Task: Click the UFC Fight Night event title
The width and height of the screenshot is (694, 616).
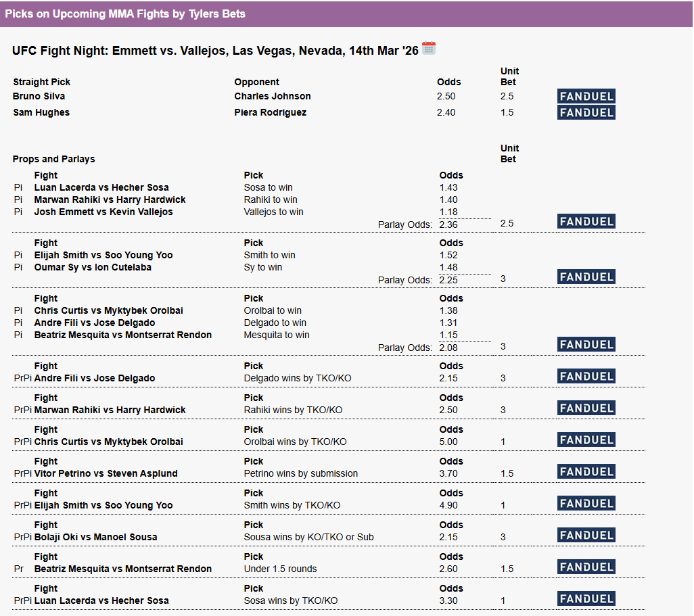Action: pos(215,51)
